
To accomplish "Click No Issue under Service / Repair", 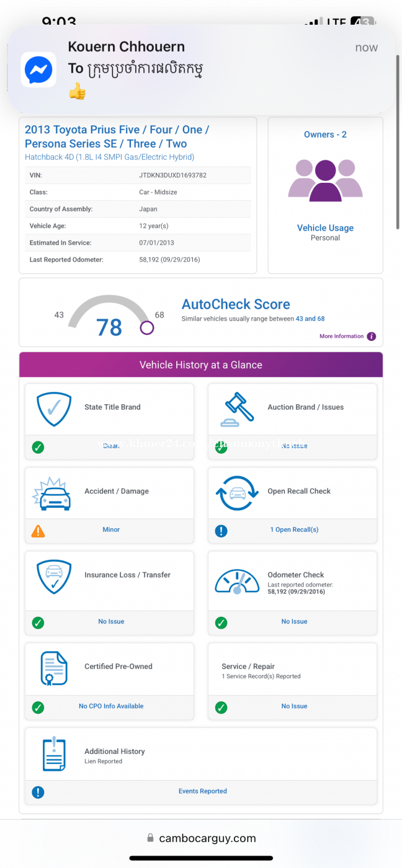I will click(294, 706).
